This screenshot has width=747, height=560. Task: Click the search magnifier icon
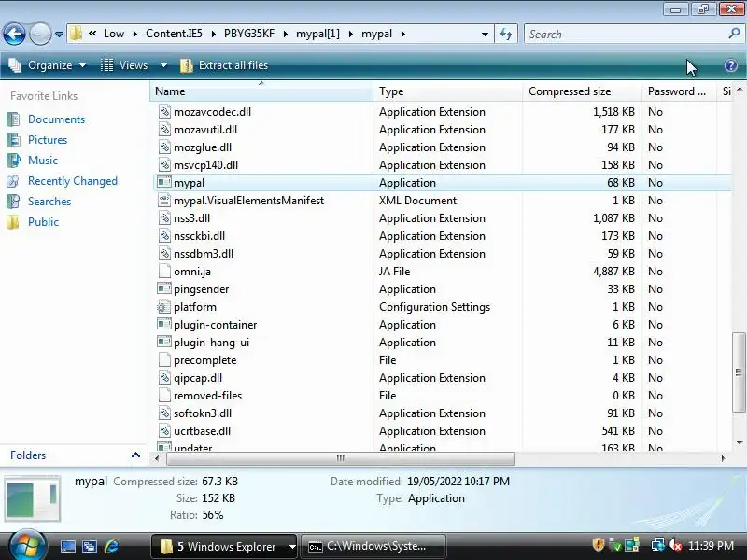734,34
